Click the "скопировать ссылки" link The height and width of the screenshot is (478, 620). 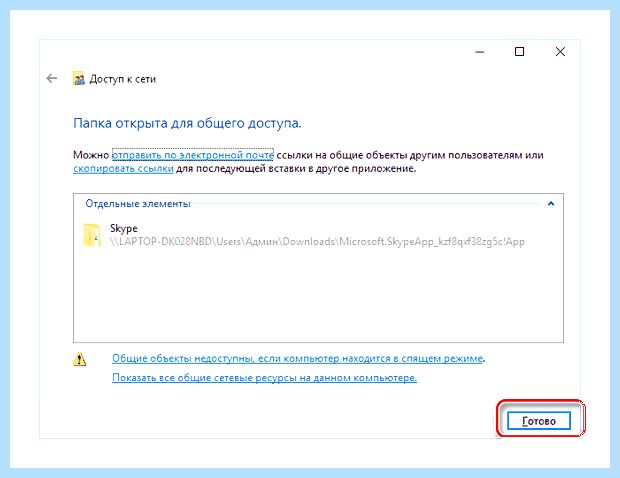123,169
